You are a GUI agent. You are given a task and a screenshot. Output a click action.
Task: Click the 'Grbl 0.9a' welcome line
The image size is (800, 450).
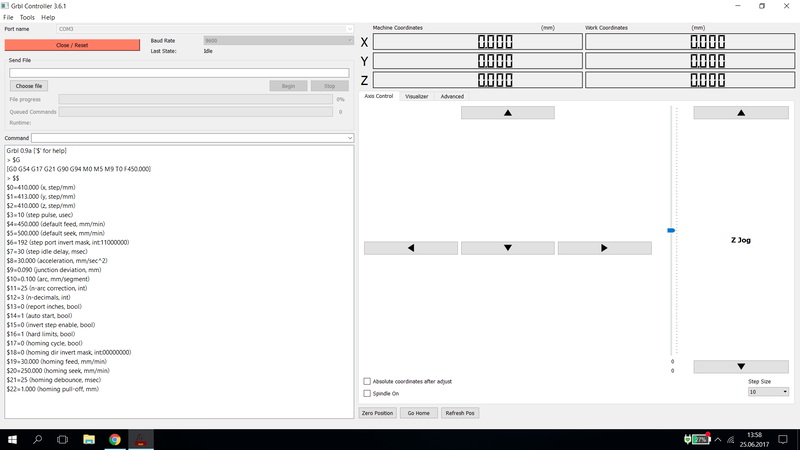coord(37,151)
